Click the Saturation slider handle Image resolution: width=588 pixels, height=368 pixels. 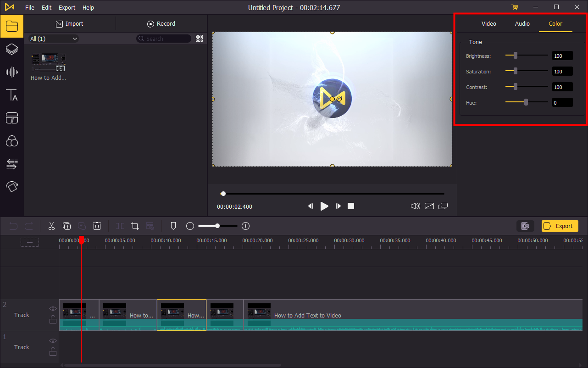point(516,71)
